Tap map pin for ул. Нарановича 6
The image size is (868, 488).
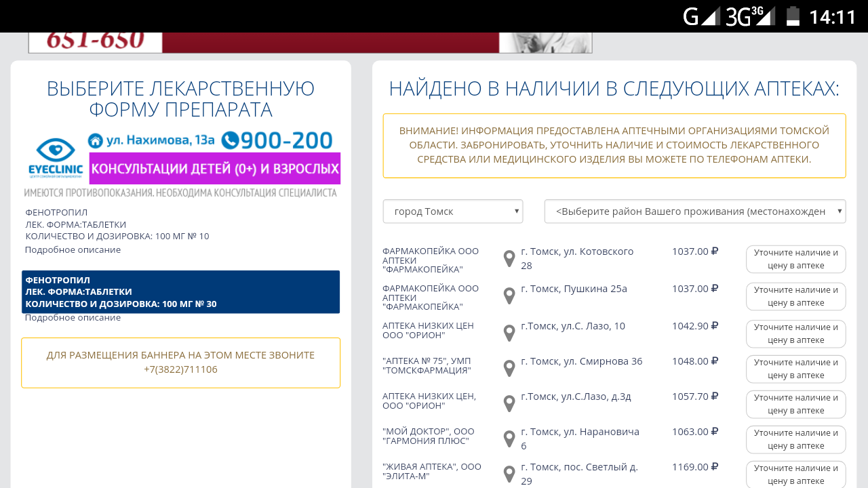[509, 439]
